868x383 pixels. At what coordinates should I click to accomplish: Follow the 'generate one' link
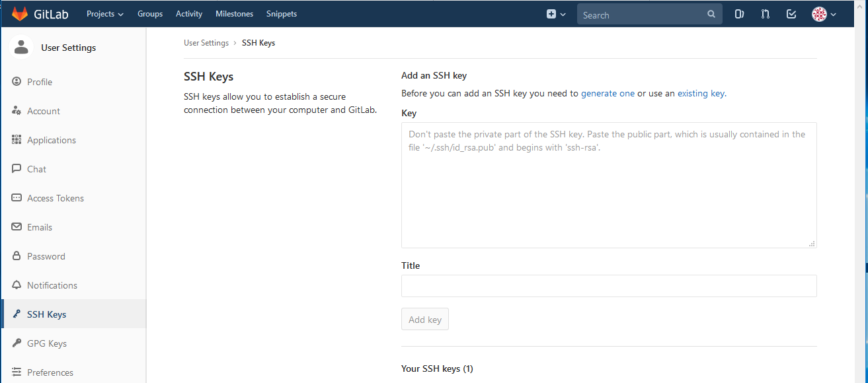pyautogui.click(x=608, y=94)
